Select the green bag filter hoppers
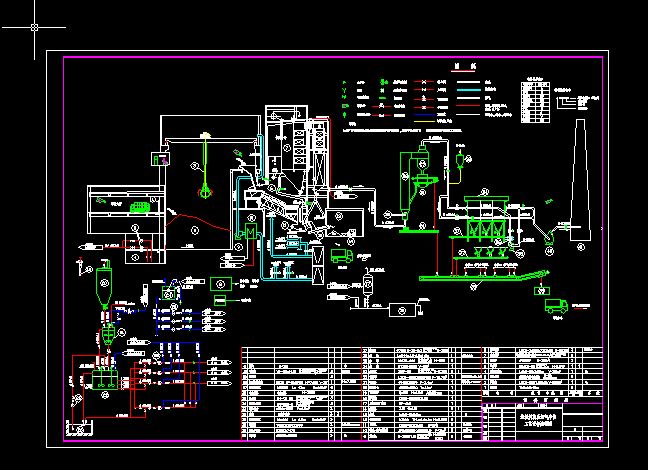The image size is (648, 470). click(x=486, y=229)
